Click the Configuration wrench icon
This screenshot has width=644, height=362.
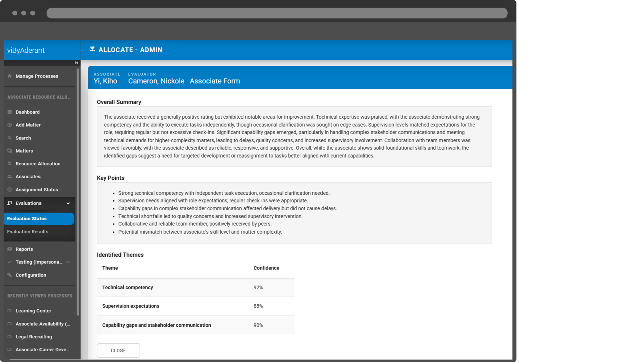click(10, 275)
